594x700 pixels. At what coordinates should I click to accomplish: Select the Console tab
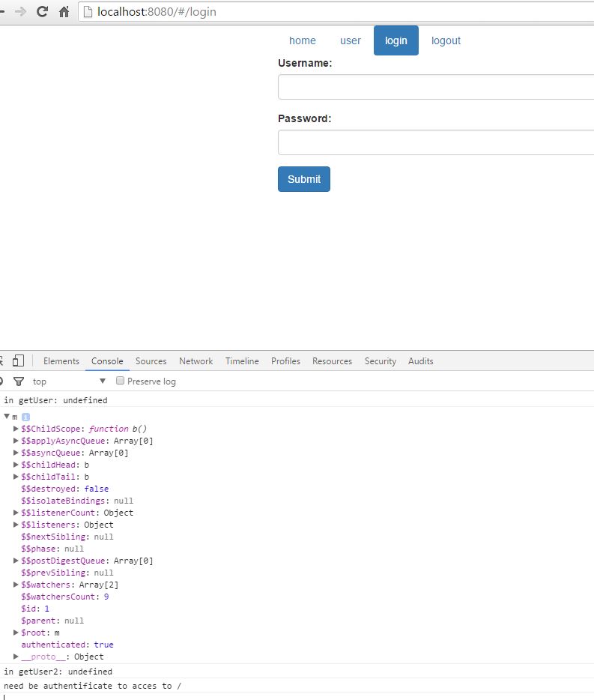[107, 360]
